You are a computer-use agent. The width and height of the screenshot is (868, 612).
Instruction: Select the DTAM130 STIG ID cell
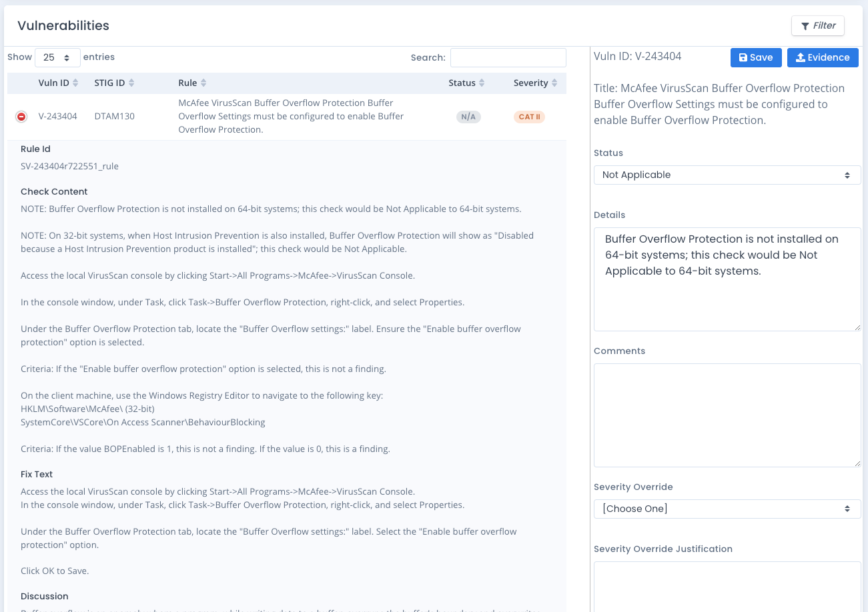115,116
